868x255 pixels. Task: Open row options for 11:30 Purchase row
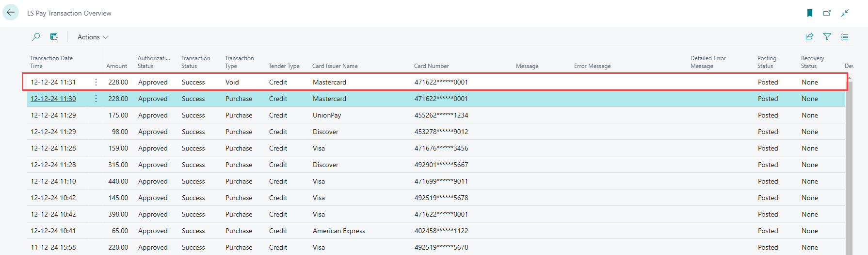pyautogui.click(x=96, y=99)
